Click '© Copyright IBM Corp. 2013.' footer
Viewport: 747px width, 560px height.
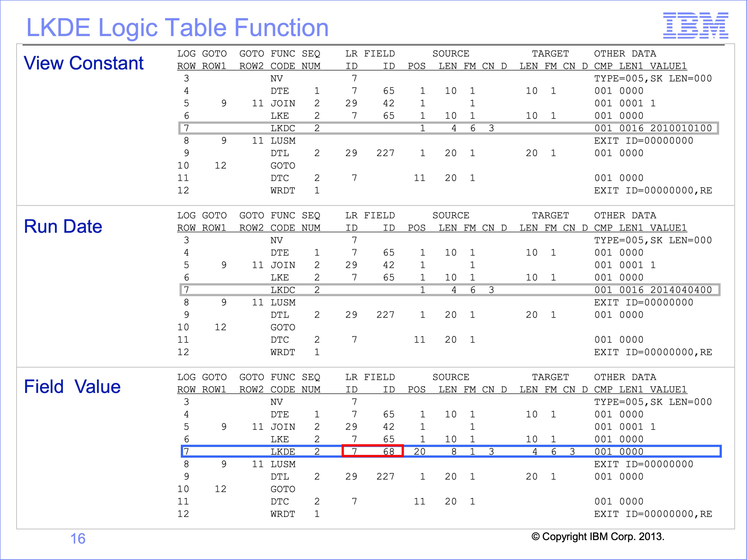tap(598, 536)
